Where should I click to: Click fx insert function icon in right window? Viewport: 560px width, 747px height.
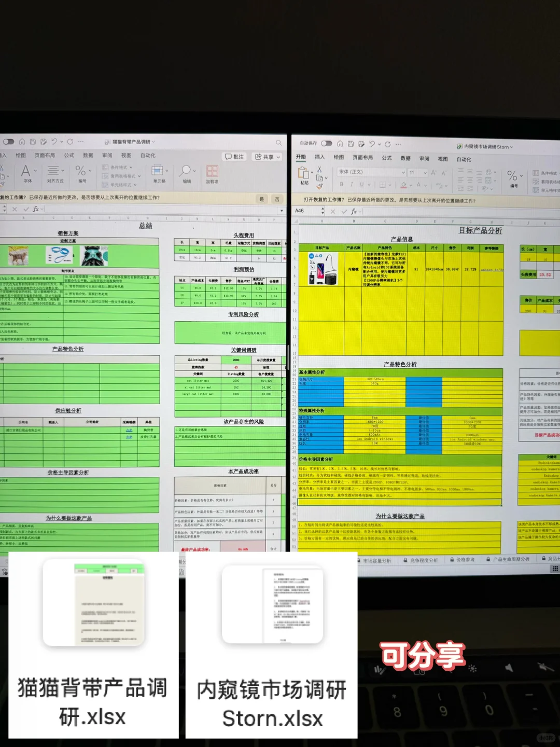click(x=354, y=212)
